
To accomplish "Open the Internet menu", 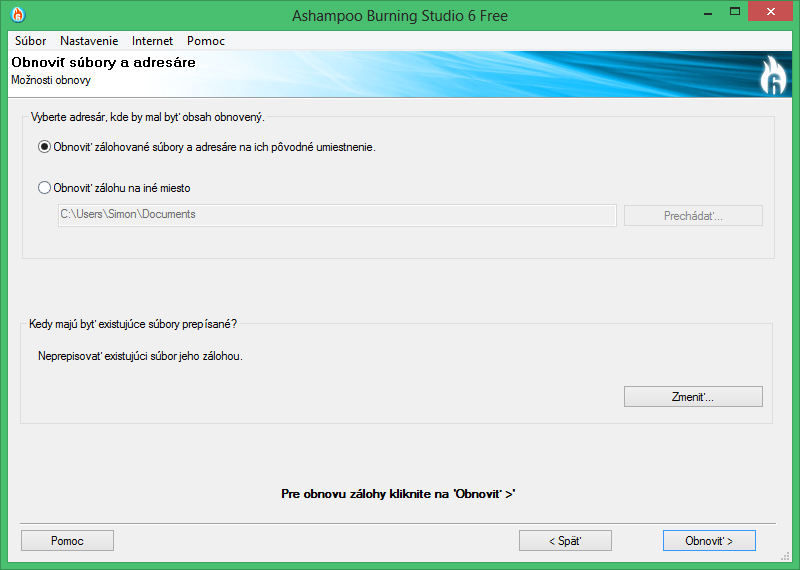I will [153, 41].
